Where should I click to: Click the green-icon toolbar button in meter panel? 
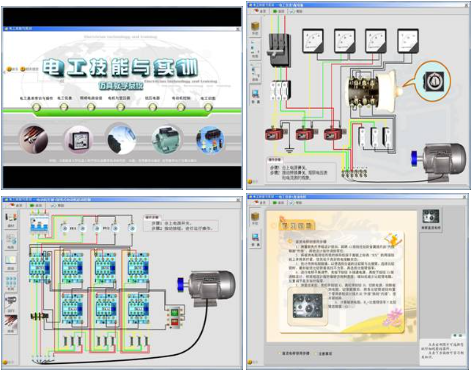(279, 11)
